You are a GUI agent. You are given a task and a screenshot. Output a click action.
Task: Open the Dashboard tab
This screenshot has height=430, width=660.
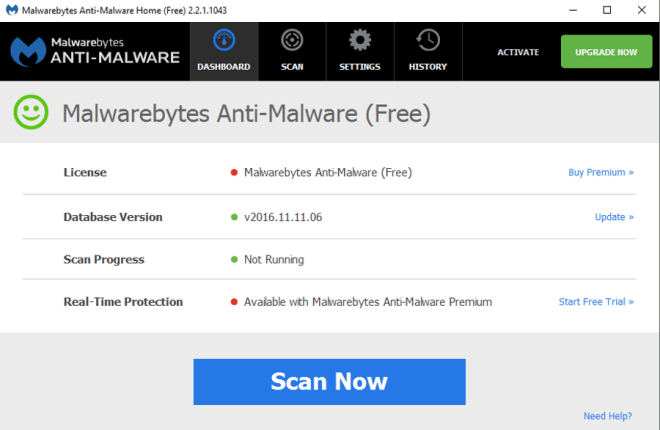click(x=224, y=51)
